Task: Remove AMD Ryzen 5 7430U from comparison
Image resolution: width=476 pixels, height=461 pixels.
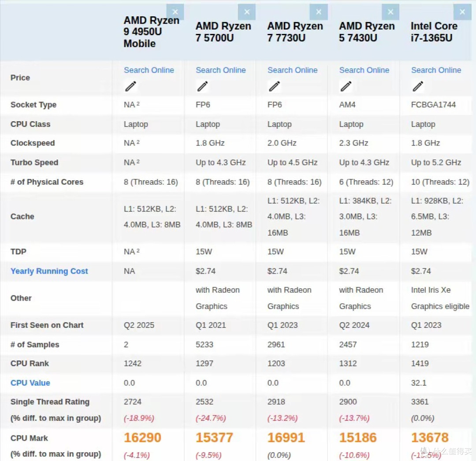Action: [x=390, y=12]
